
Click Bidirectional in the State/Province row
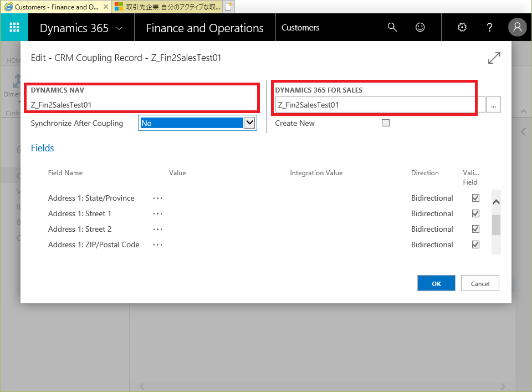point(432,198)
